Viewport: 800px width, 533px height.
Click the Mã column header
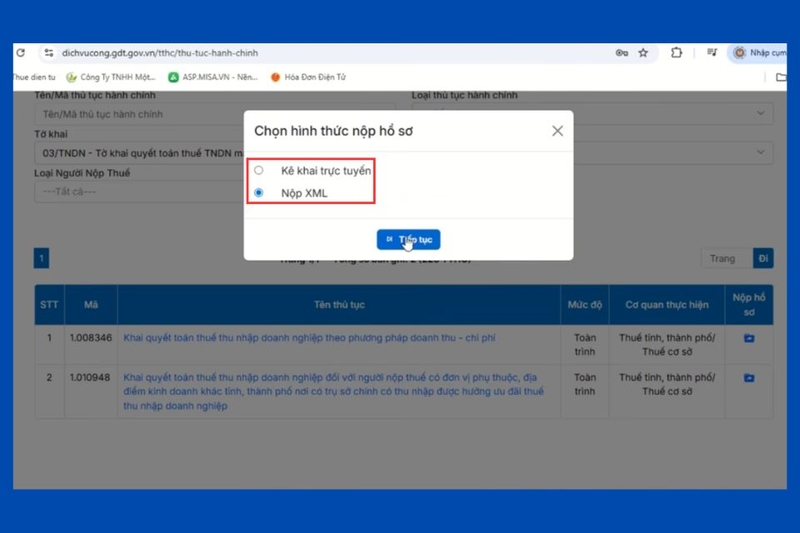91,304
